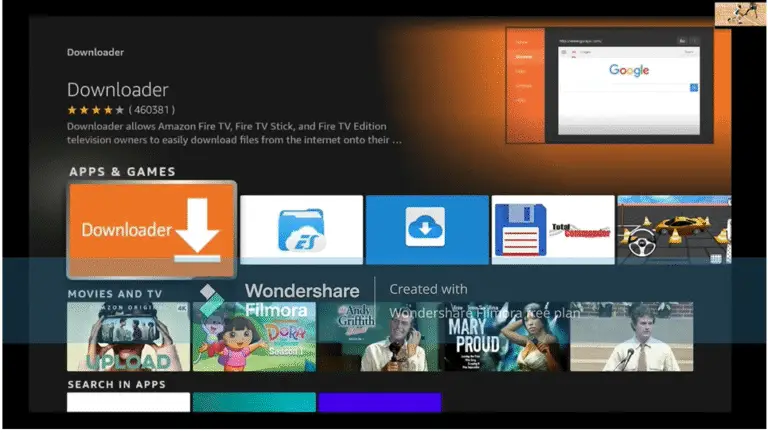768x433 pixels.
Task: Select the Upload show thumbnail
Action: [x=128, y=337]
